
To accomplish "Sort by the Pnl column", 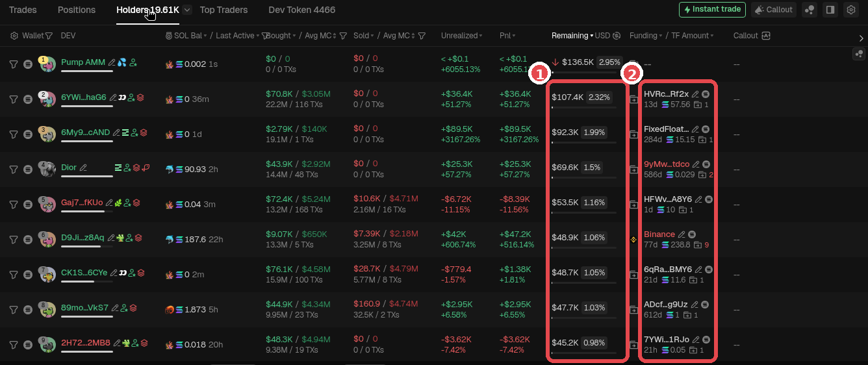I will click(x=507, y=36).
